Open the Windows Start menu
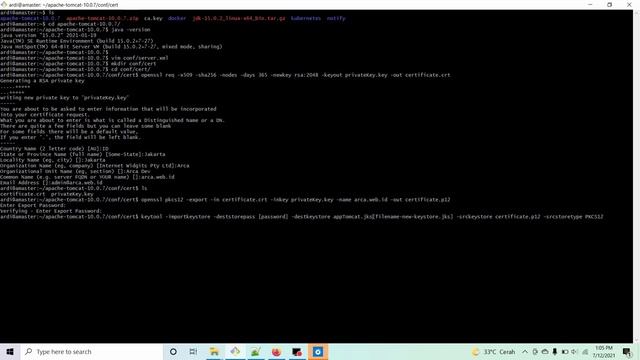This screenshot has height=360, width=640. [10, 351]
